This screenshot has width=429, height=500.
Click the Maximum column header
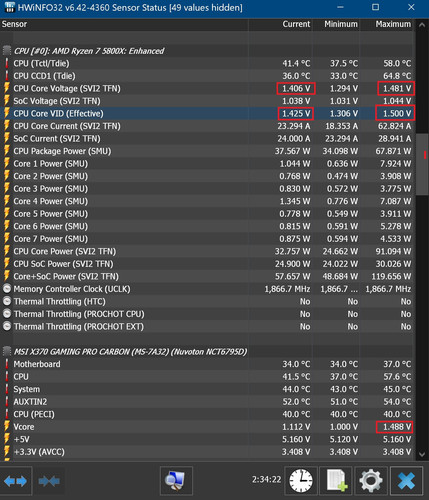tap(388, 24)
